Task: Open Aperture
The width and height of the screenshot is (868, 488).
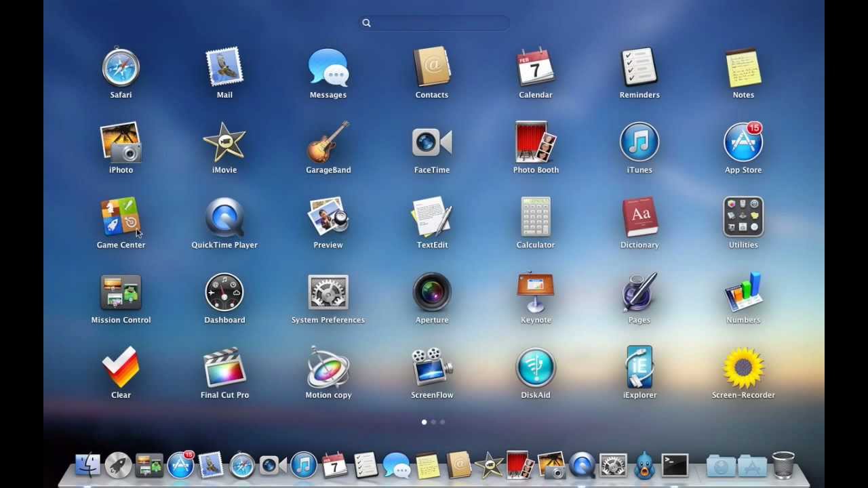Action: (x=432, y=293)
